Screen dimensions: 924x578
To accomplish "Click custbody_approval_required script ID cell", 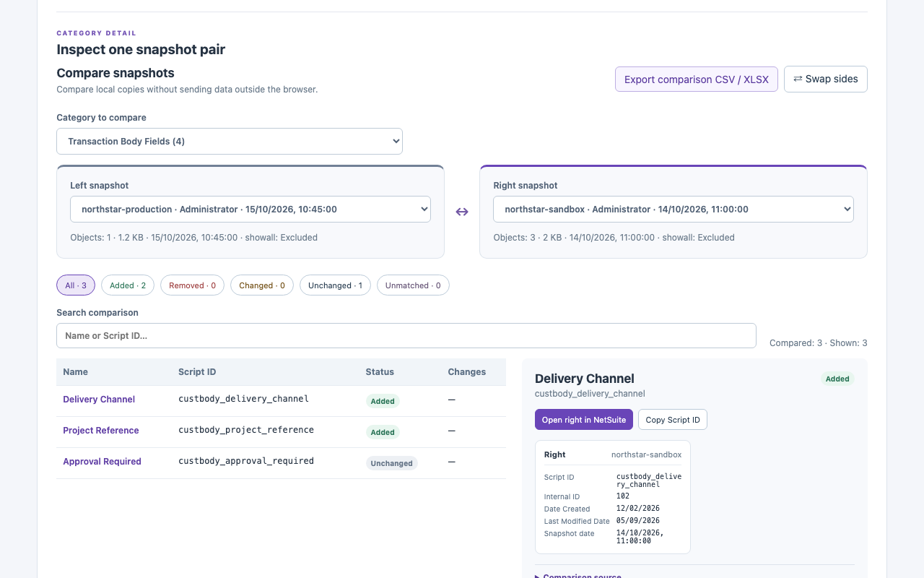I will tap(246, 461).
